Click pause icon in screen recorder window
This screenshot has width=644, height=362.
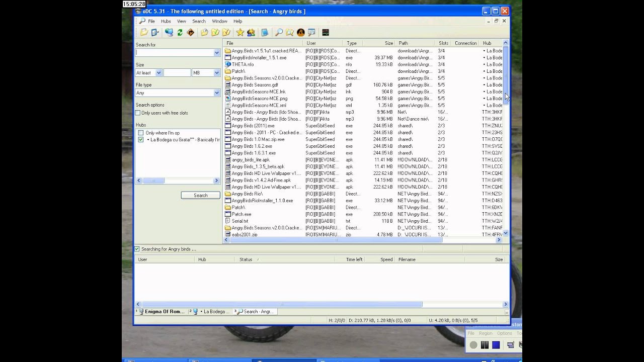(x=485, y=345)
